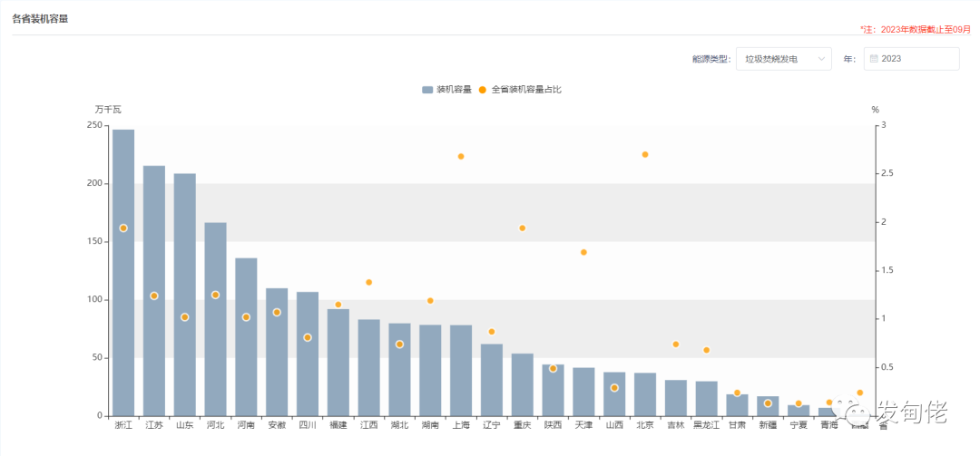Click the 甘肃 x-axis label
The width and height of the screenshot is (980, 456).
click(737, 425)
